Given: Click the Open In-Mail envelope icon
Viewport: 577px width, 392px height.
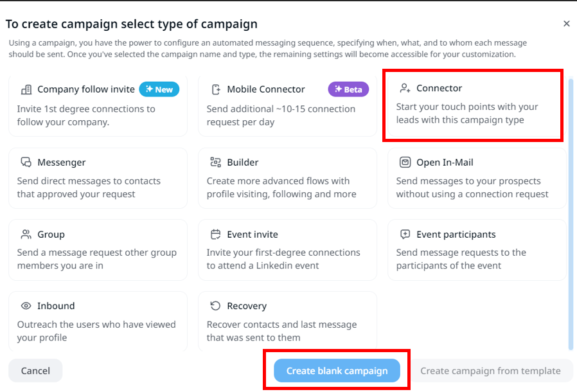Looking at the screenshot, I should (405, 163).
